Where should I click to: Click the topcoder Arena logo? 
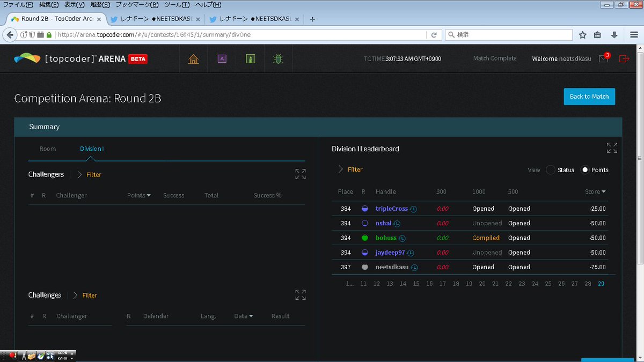tap(80, 58)
